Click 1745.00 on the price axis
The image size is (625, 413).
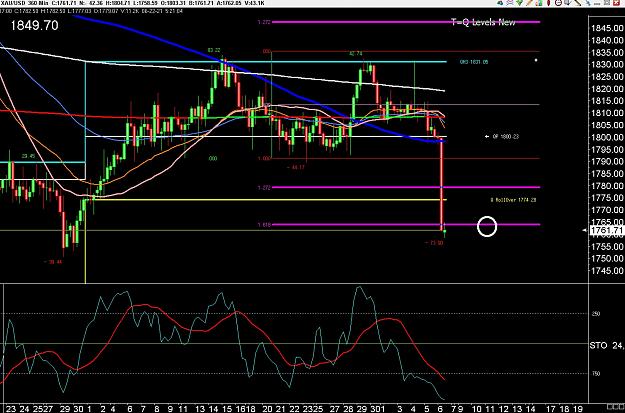607,271
